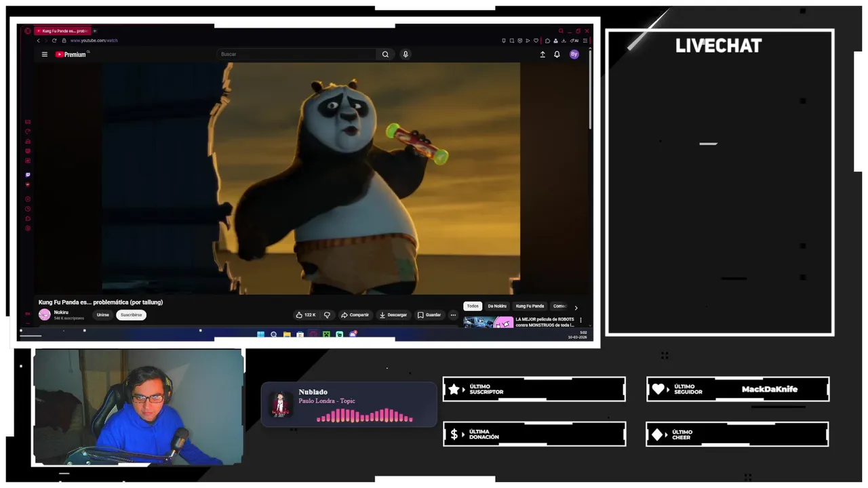The image size is (868, 488).
Task: Open a new browser tab with plus
Action: [95, 31]
